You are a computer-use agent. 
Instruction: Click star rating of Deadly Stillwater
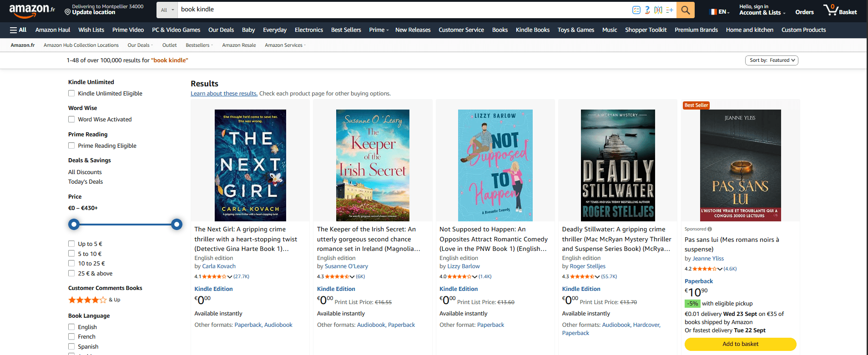point(582,276)
